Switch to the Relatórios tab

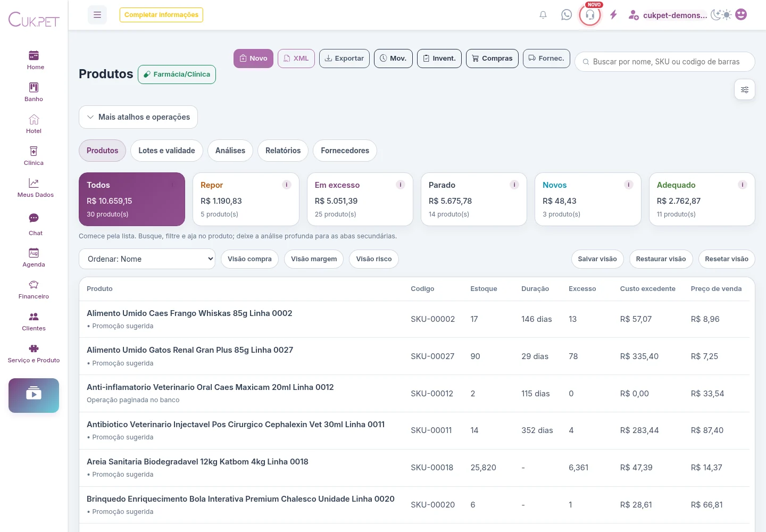pyautogui.click(x=283, y=151)
